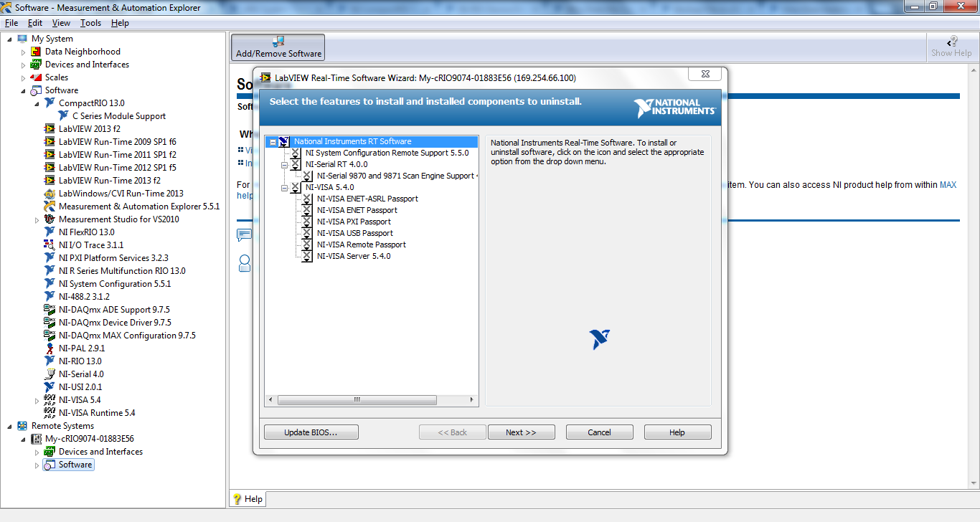The image size is (980, 522).
Task: Click the National Instruments RT Software install icon
Action: tap(284, 142)
